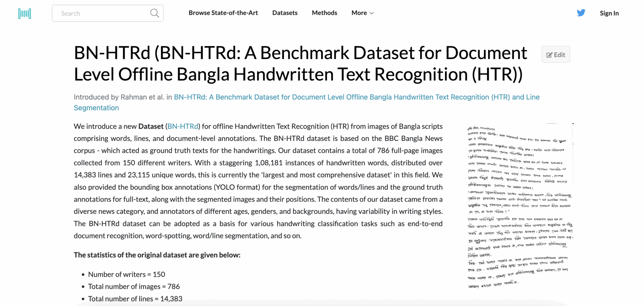Open the handwritten Bangla sample image

[x=519, y=206]
